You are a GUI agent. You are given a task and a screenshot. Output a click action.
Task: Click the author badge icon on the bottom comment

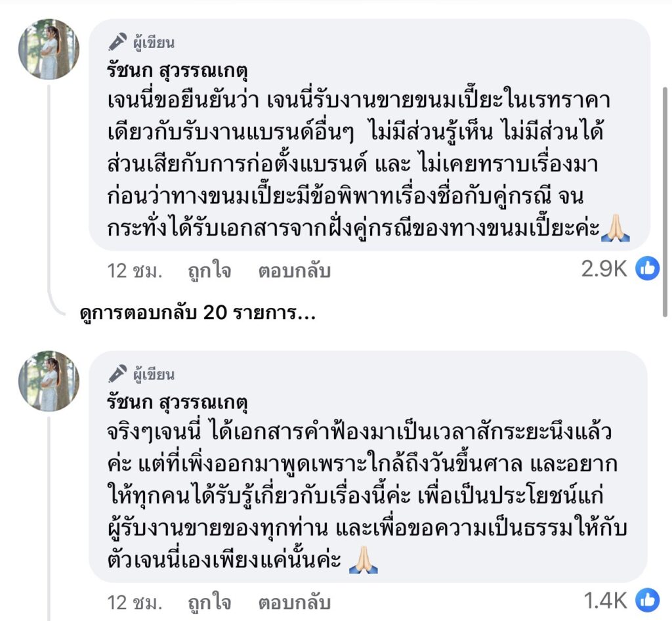tap(117, 374)
